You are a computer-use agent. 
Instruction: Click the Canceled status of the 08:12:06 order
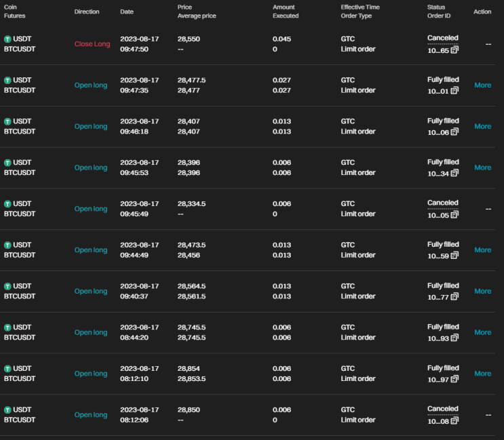442,409
